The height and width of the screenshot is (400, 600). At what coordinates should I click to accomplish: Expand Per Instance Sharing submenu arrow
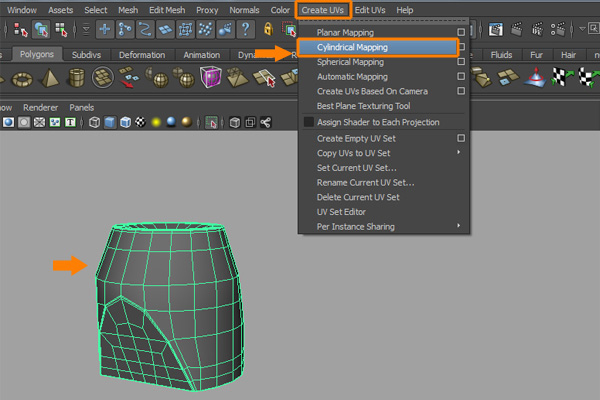(x=459, y=226)
